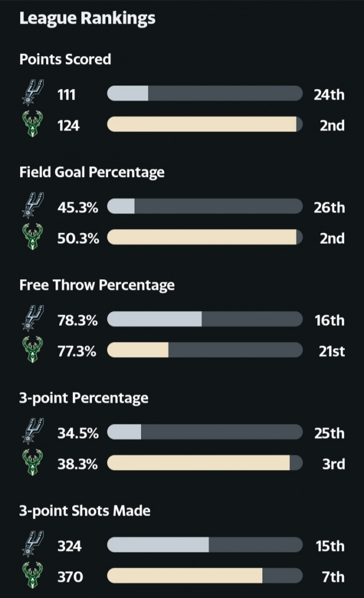The width and height of the screenshot is (364, 598).
Task: Click the League Rankings heading
Action: (87, 19)
